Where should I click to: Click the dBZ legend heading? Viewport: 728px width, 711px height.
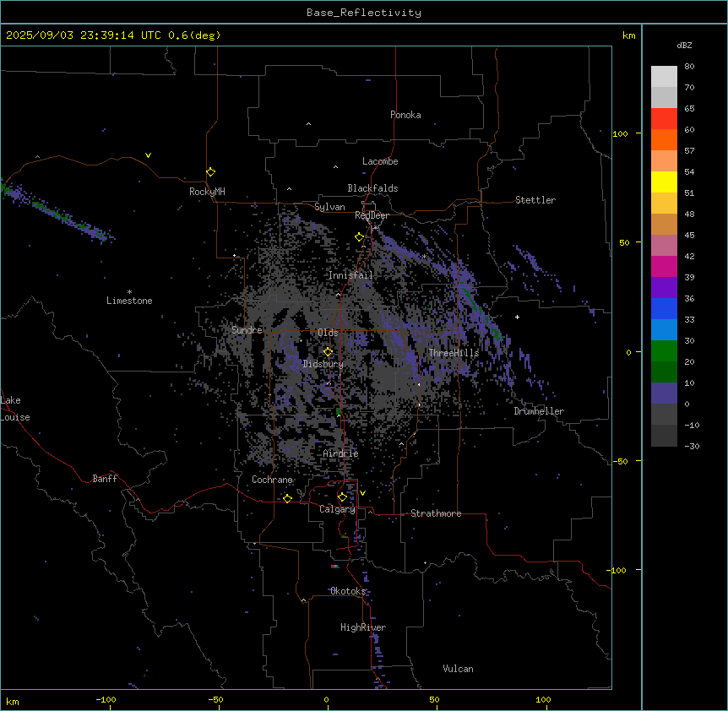point(684,46)
